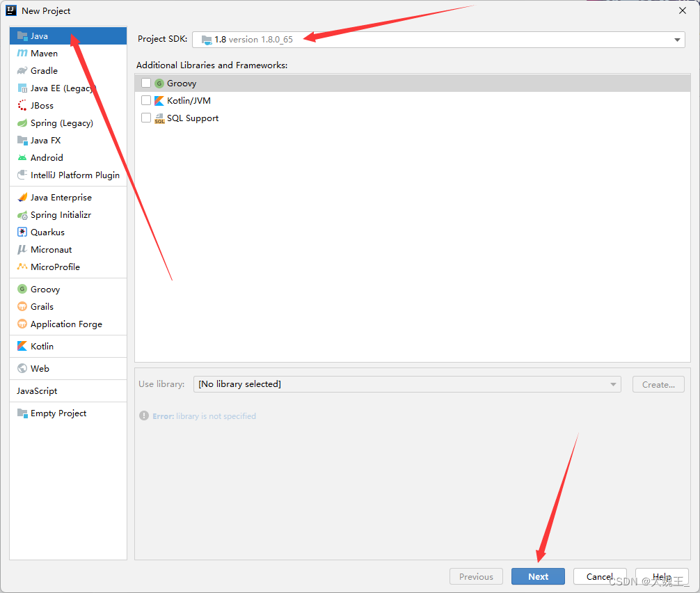Close the New Project dialog
The image size is (700, 593).
[x=683, y=10]
